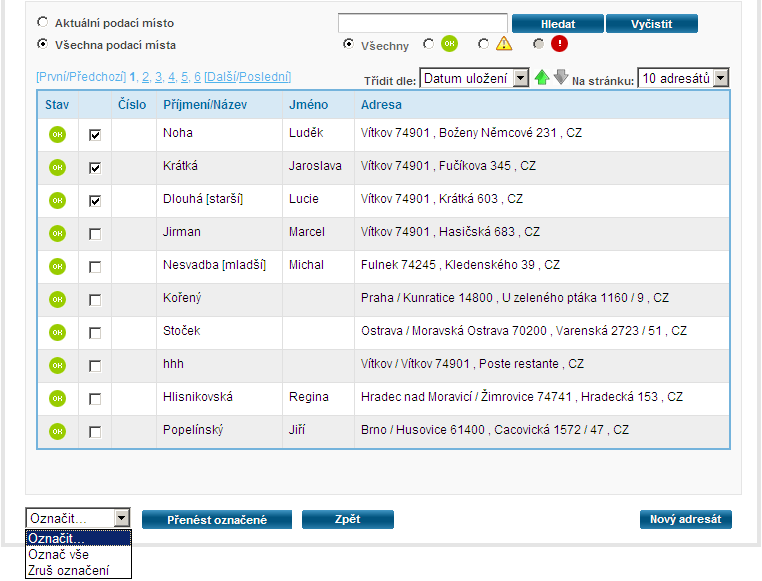Click gray descending sort arrow
The image size is (762, 581).
pyautogui.click(x=561, y=78)
